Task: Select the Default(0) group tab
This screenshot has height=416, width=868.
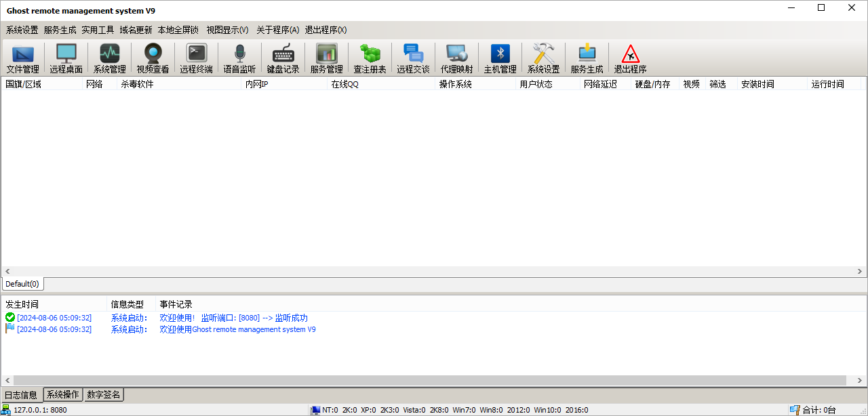Action: (x=22, y=284)
